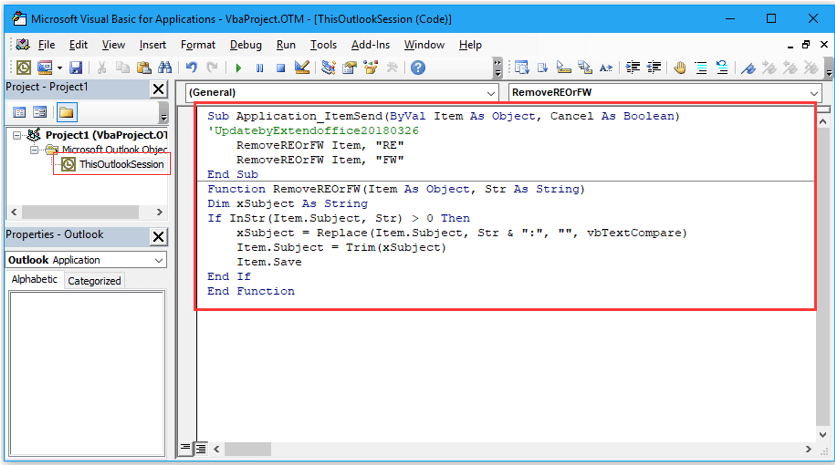Click the Undo arrow icon
The height and width of the screenshot is (465, 835).
191,68
